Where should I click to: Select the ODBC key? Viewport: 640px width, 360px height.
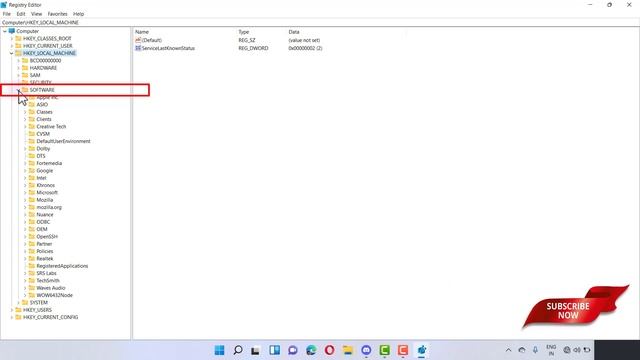coord(43,222)
